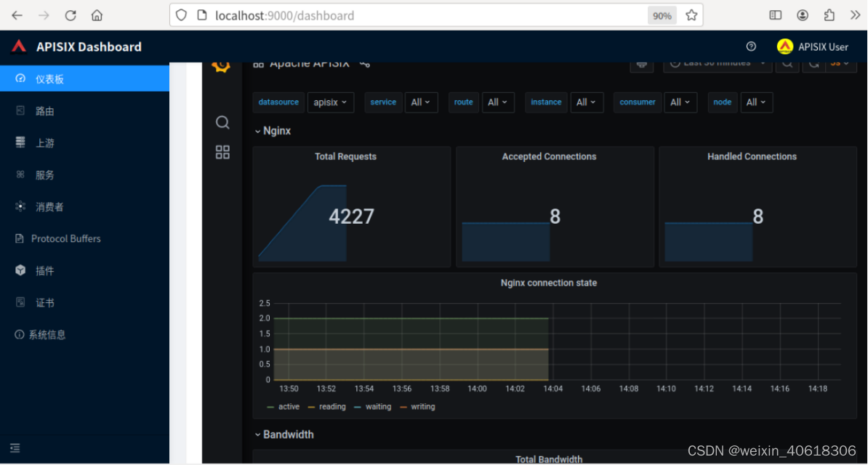
Task: Open the consumer All dropdown
Action: point(681,102)
